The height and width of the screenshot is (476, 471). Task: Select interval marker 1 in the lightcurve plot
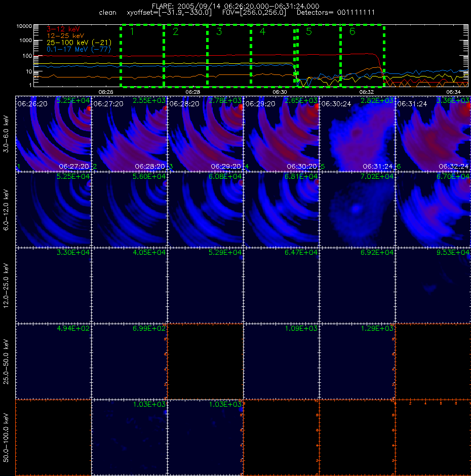132,31
